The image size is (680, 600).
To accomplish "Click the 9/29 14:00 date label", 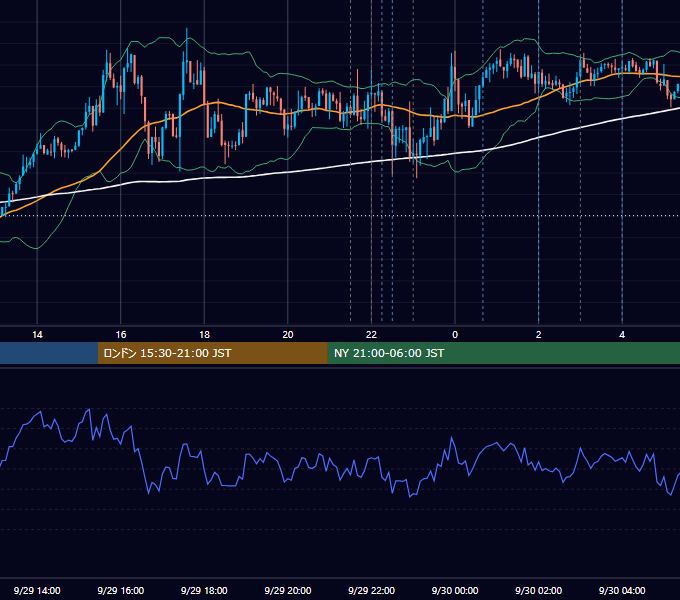I will (x=37, y=590).
